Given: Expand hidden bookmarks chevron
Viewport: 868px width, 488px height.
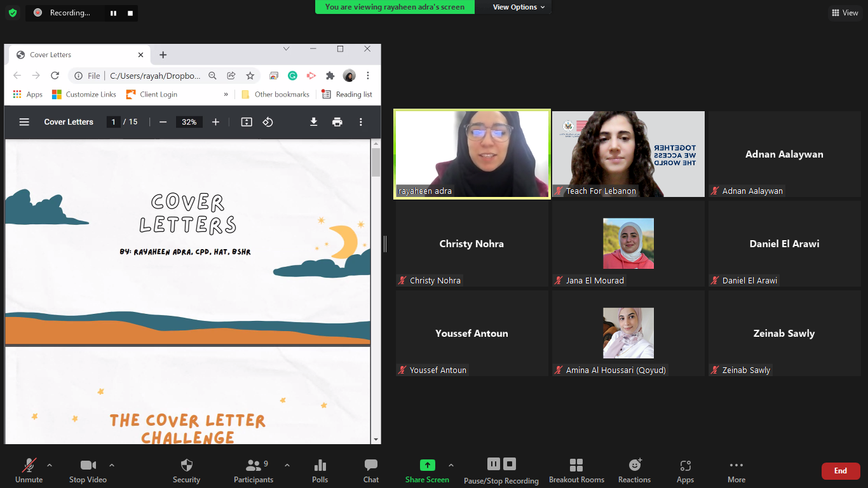Looking at the screenshot, I should (226, 95).
